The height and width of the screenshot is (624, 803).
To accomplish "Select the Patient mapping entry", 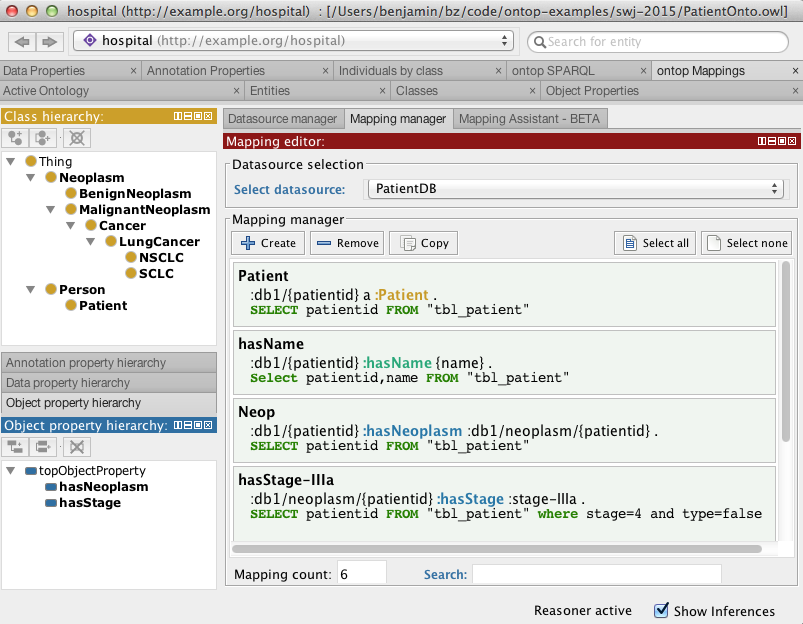I will pyautogui.click(x=504, y=295).
